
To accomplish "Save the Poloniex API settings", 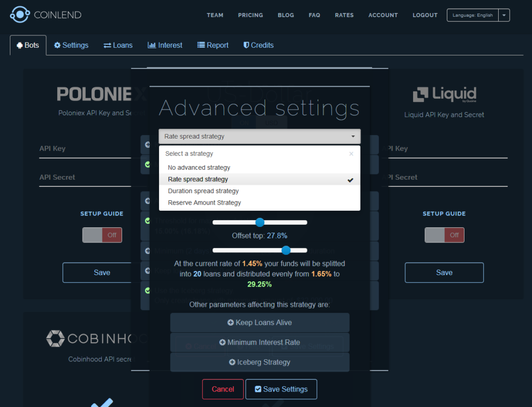I will point(98,273).
